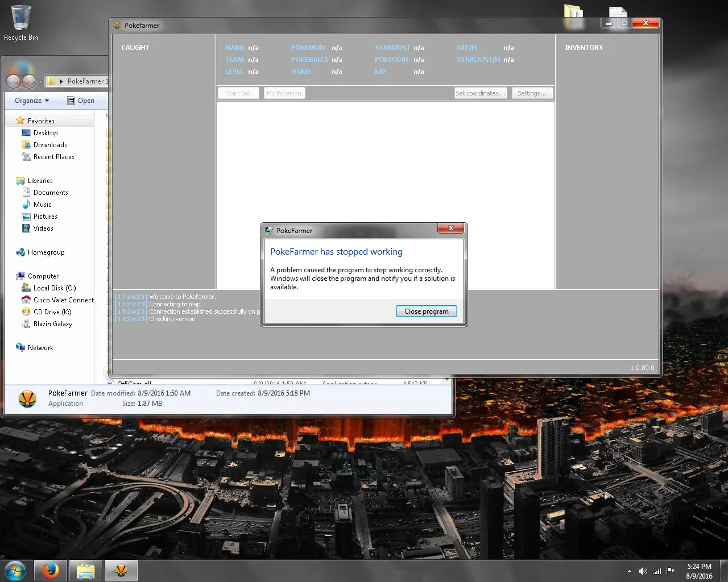The height and width of the screenshot is (582, 728).
Task: Close the PokeFarmer error dialog
Action: click(x=451, y=228)
